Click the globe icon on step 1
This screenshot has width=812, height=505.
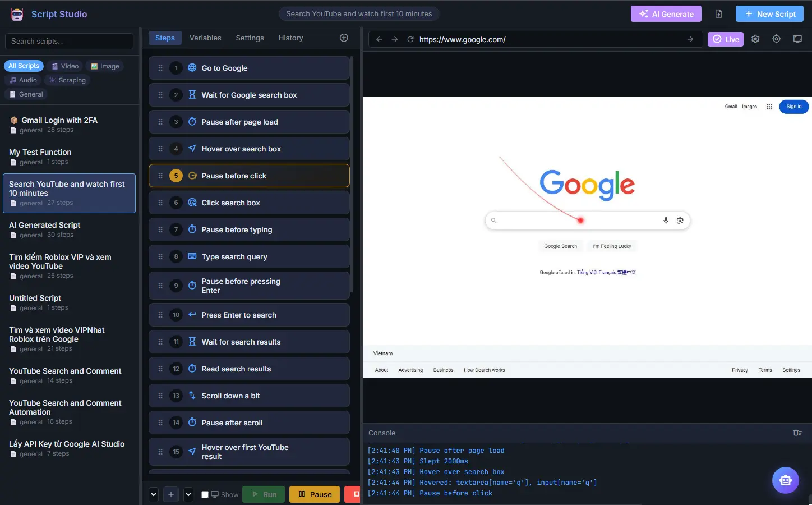[192, 68]
